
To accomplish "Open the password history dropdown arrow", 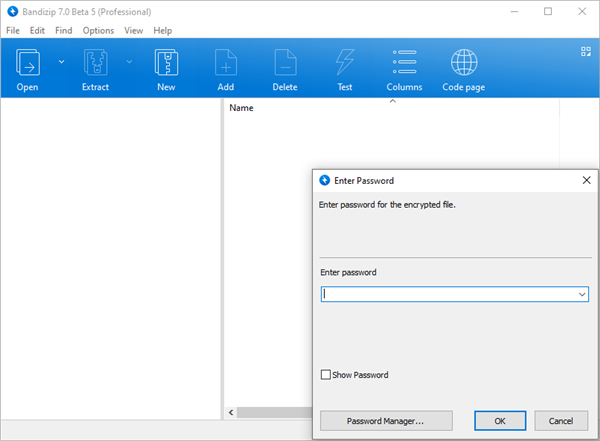I will click(582, 295).
